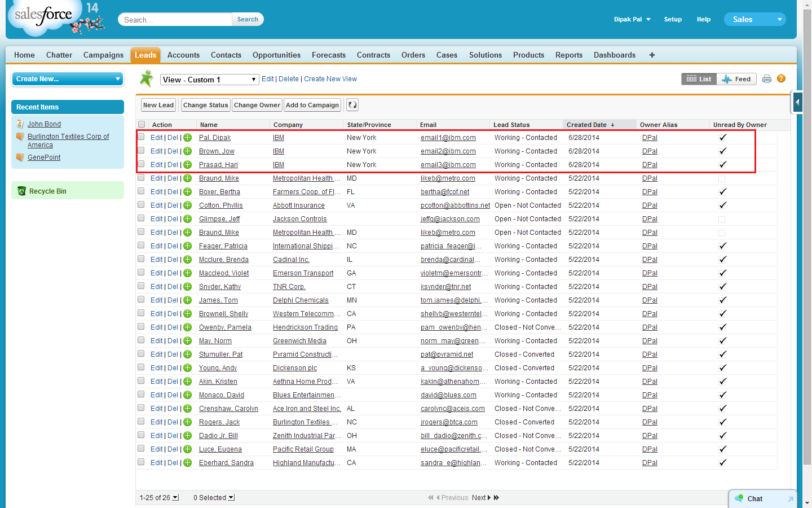Open the View - Custom 1 dropdown
The image size is (812, 508).
click(209, 80)
